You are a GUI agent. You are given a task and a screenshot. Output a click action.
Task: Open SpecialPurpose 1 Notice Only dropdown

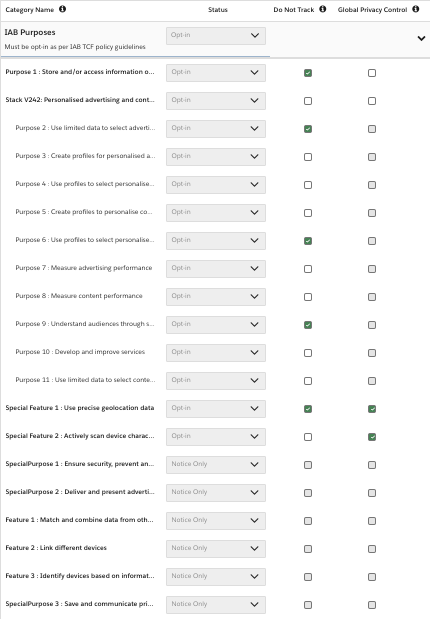pyautogui.click(x=216, y=465)
